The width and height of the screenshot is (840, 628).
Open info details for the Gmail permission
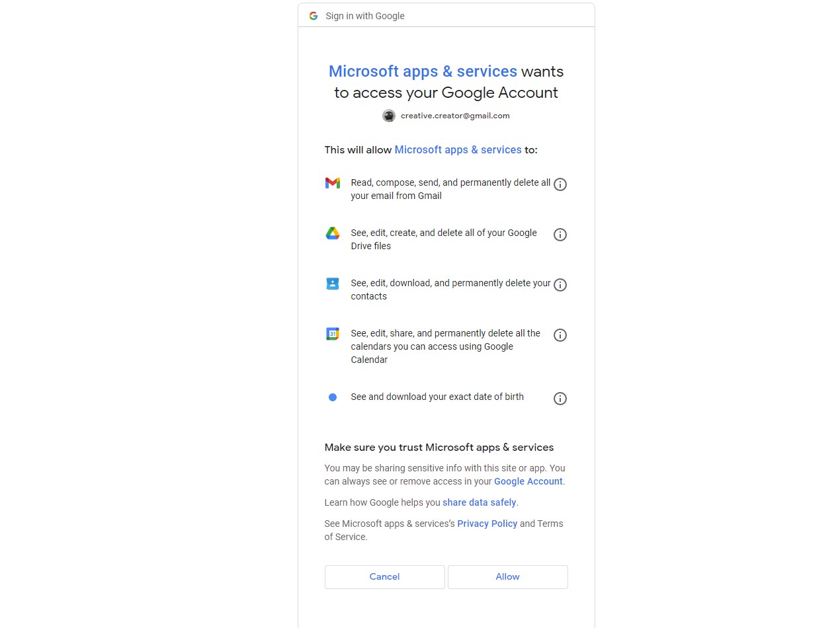tap(560, 184)
